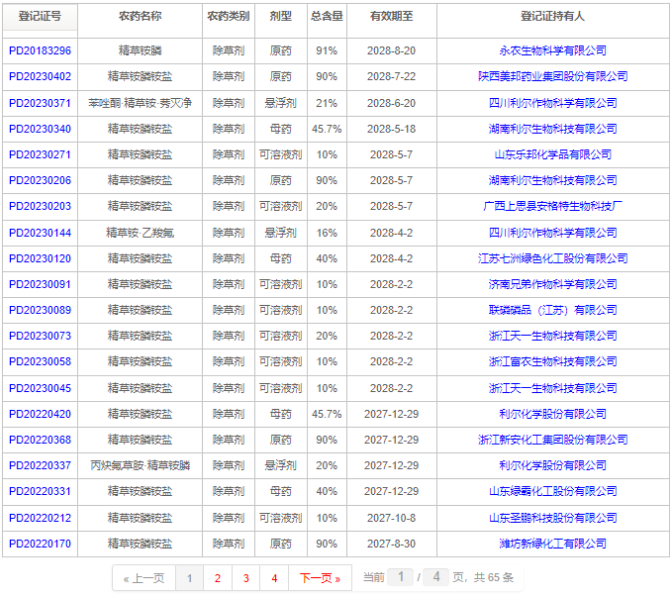Open registration PD20230058

[x=40, y=362]
